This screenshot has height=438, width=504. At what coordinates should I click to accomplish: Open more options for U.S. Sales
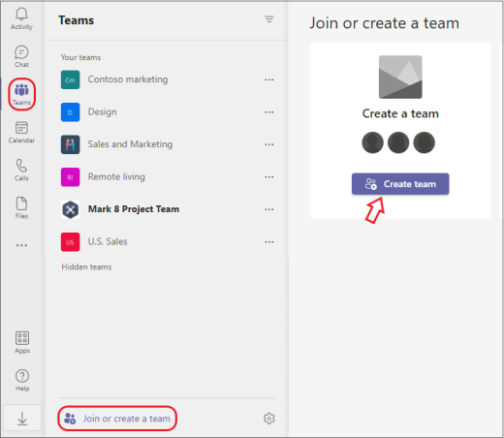[x=269, y=242]
